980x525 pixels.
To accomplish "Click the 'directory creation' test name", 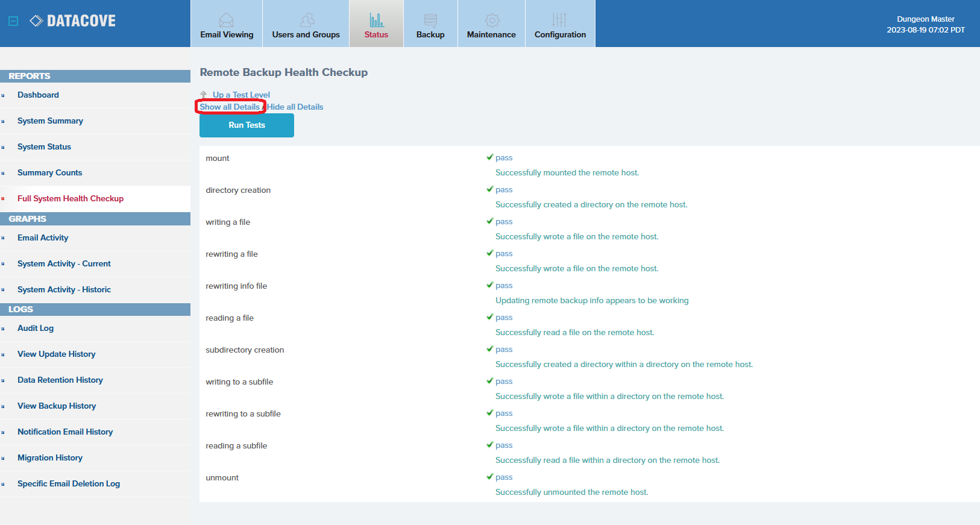I will [x=238, y=190].
